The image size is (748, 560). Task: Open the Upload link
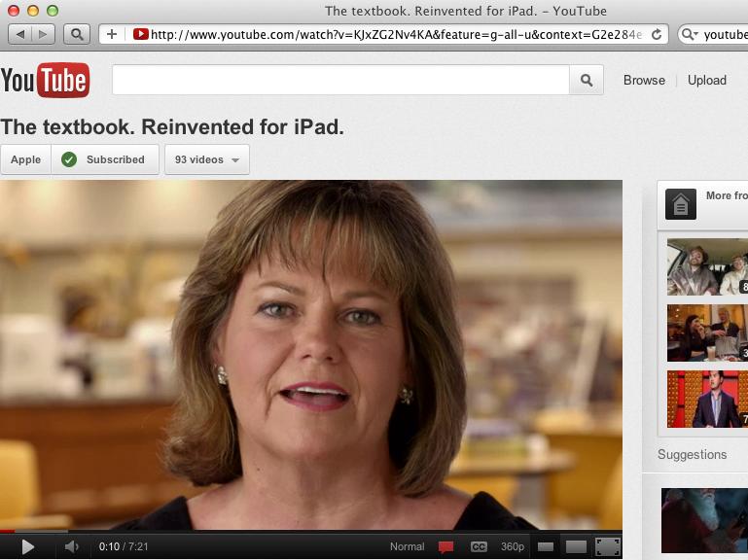707,80
